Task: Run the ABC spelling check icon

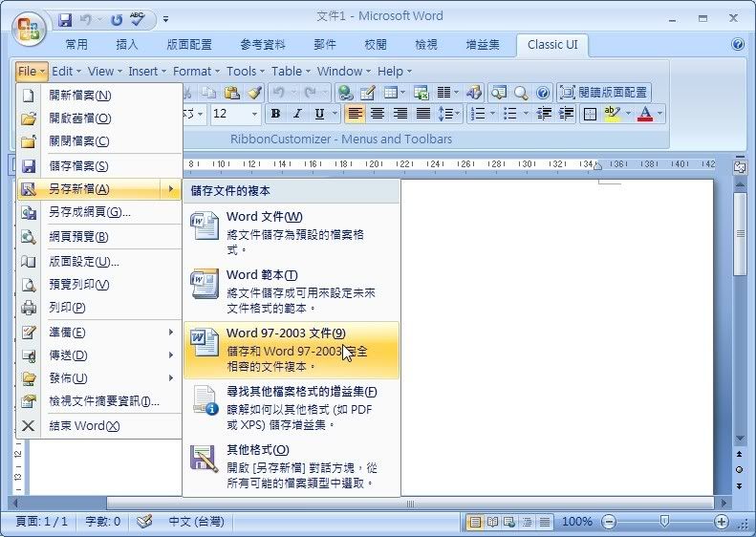Action: pos(138,19)
